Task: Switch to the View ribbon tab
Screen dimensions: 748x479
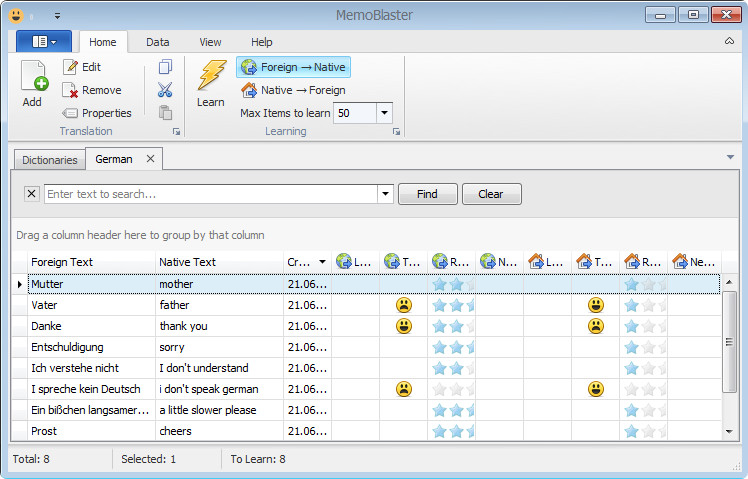Action: [210, 42]
